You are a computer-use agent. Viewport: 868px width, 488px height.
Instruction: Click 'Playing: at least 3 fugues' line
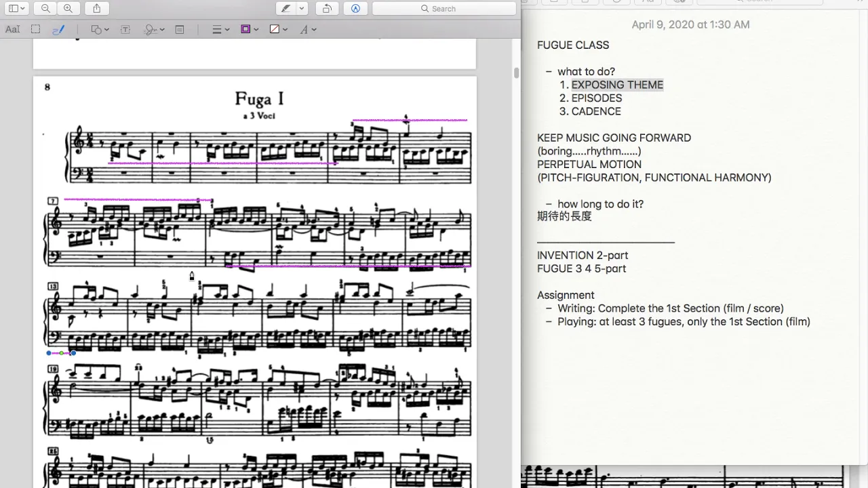point(684,322)
